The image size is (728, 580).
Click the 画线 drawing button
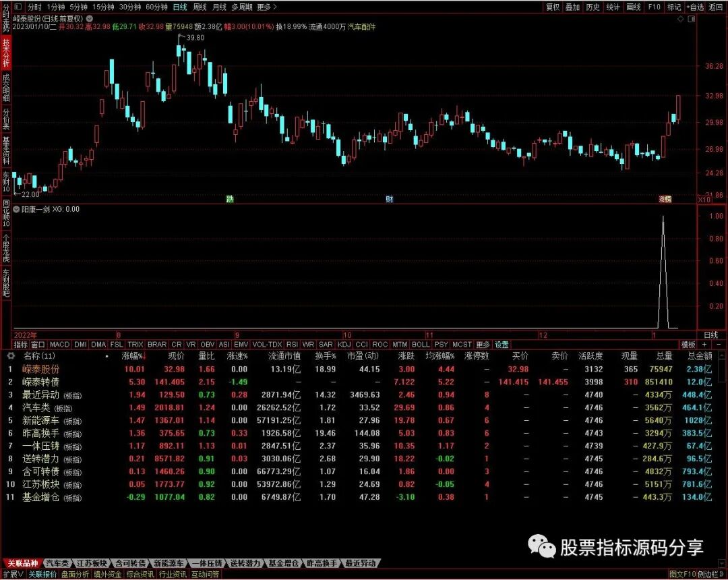(x=633, y=7)
